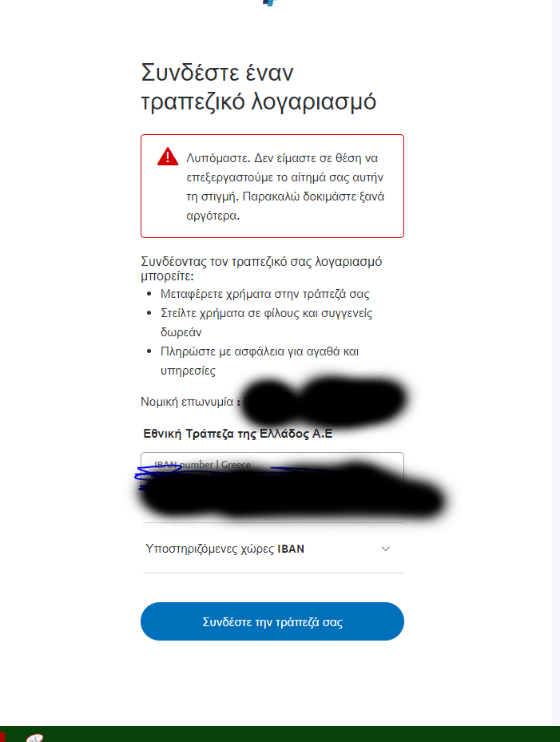This screenshot has width=560, height=742.
Task: Select the Πληρώστε με ασφάλεια bullet item
Action: (260, 360)
